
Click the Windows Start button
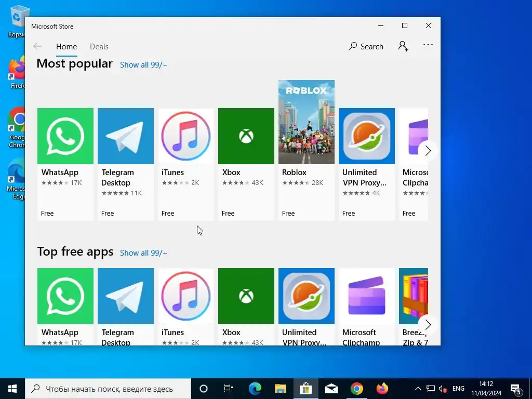tap(12, 389)
